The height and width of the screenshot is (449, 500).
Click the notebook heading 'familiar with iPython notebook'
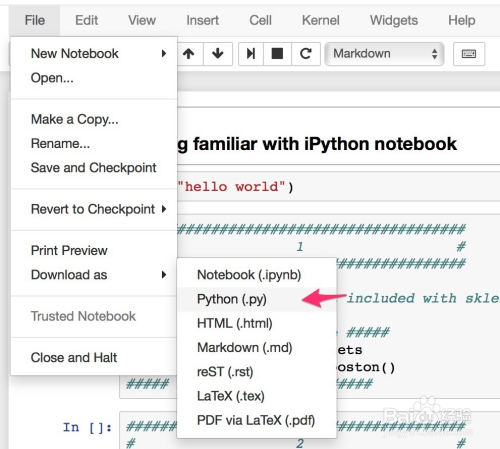325,144
